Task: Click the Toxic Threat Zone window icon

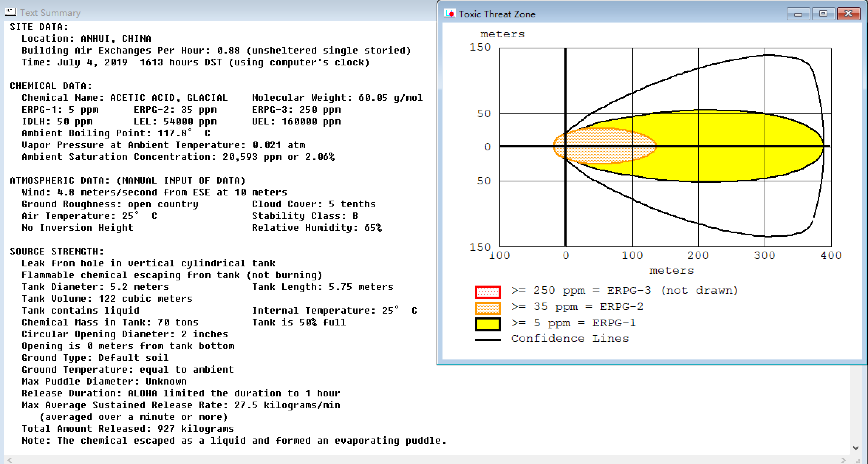Action: [450, 14]
